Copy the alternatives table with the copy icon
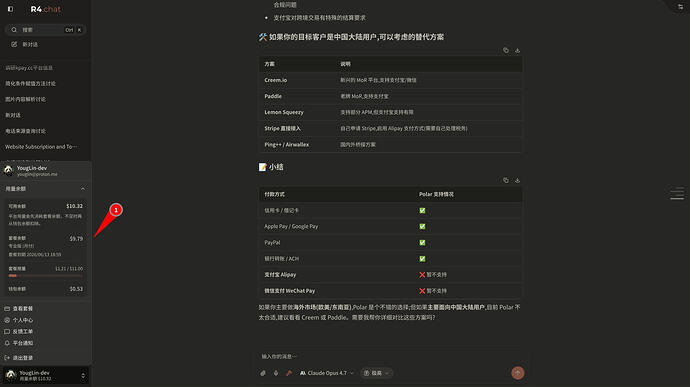This screenshot has width=690, height=387. (x=506, y=51)
